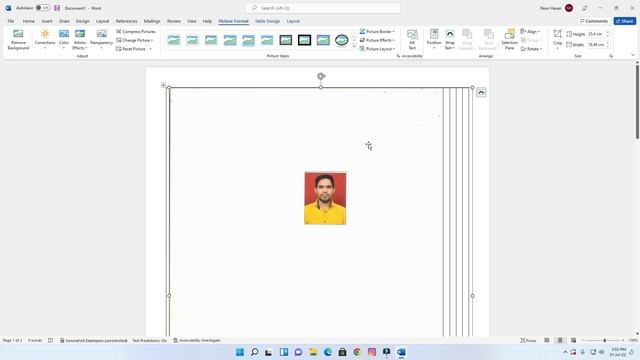Click Accessibility: Investigate in status bar
This screenshot has height=360, width=640.
pos(197,340)
